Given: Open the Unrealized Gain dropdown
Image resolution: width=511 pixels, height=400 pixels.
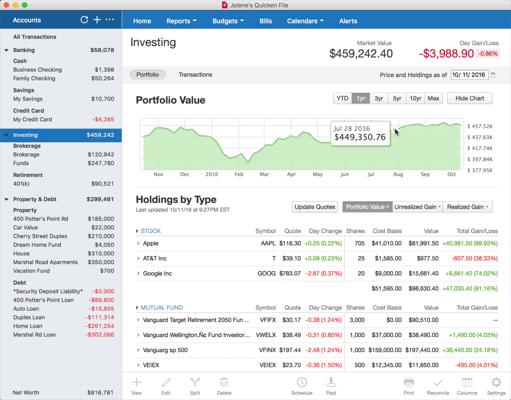Looking at the screenshot, I should click(x=417, y=207).
